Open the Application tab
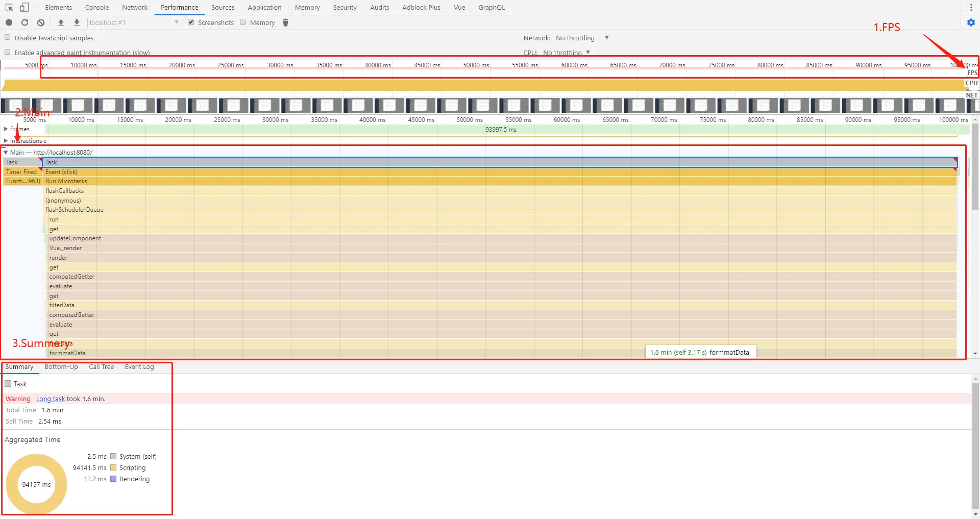This screenshot has height=519, width=980. point(264,7)
